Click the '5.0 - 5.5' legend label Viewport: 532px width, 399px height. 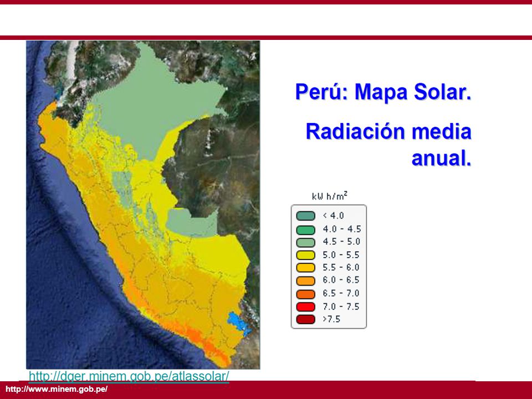click(341, 255)
